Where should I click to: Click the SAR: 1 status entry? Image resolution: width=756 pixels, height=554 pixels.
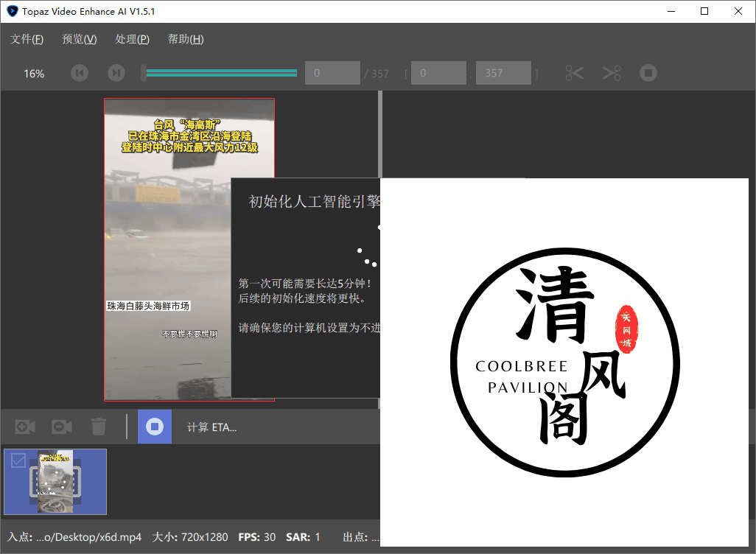(x=303, y=537)
